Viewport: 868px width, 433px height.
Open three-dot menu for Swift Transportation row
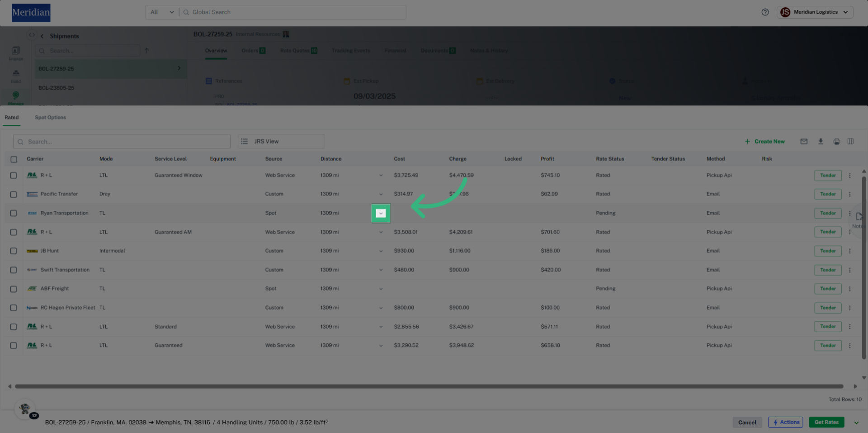click(850, 270)
